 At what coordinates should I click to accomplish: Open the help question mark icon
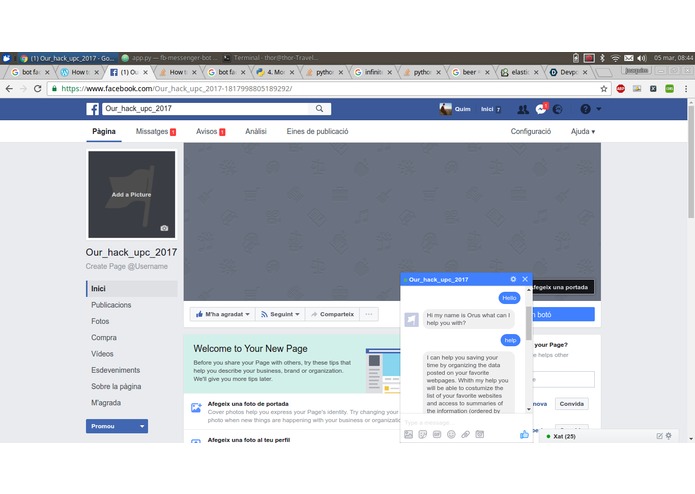point(585,109)
